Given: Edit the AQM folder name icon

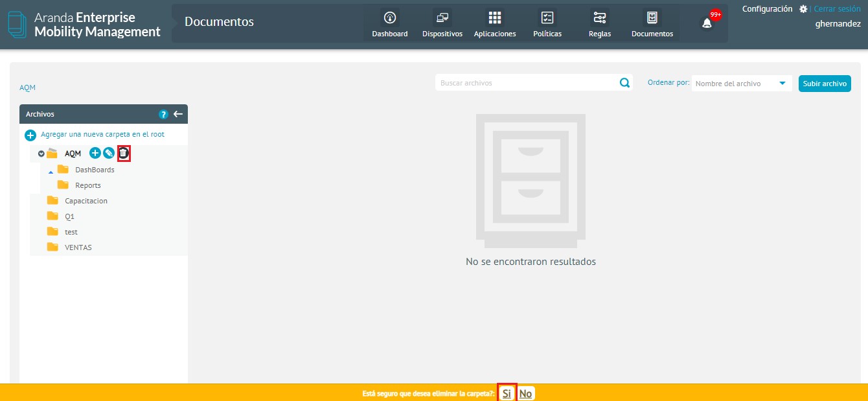Looking at the screenshot, I should [x=109, y=154].
